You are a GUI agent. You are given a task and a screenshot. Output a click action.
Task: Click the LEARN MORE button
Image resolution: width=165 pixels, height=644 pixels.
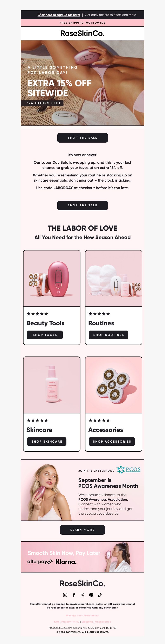pyautogui.click(x=82, y=530)
